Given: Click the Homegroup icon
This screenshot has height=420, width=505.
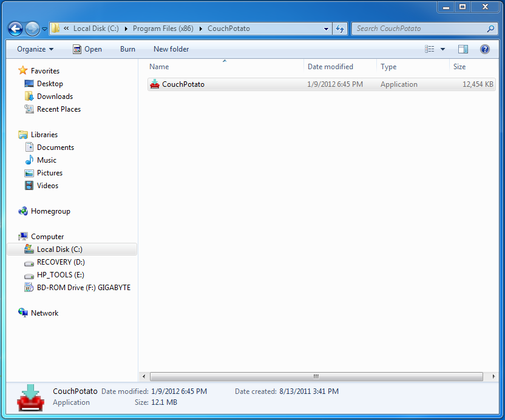Looking at the screenshot, I should [x=23, y=211].
